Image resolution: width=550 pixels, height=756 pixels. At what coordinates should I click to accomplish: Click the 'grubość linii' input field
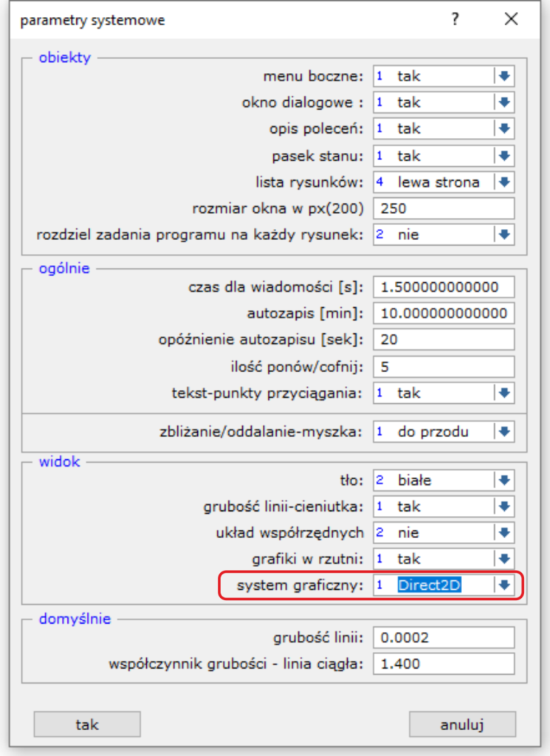(444, 637)
